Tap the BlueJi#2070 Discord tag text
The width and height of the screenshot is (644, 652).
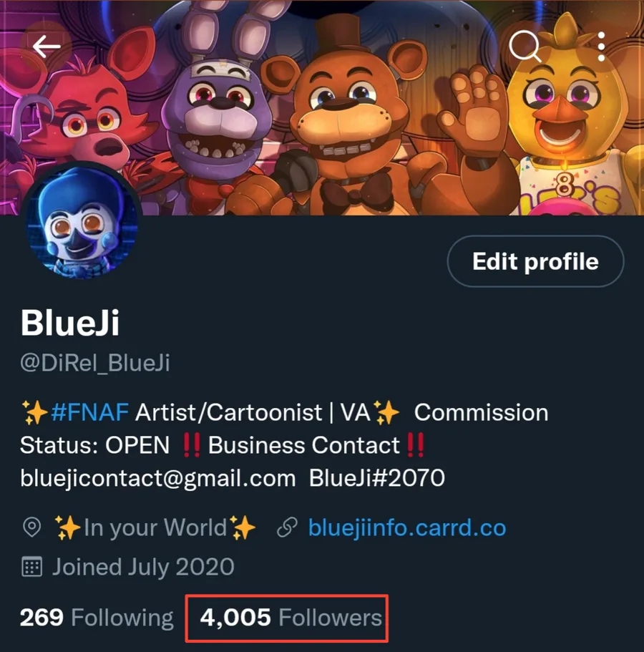[376, 478]
